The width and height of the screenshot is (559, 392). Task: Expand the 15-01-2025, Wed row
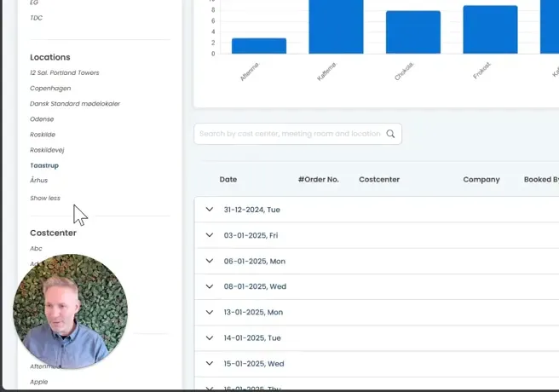click(x=210, y=363)
